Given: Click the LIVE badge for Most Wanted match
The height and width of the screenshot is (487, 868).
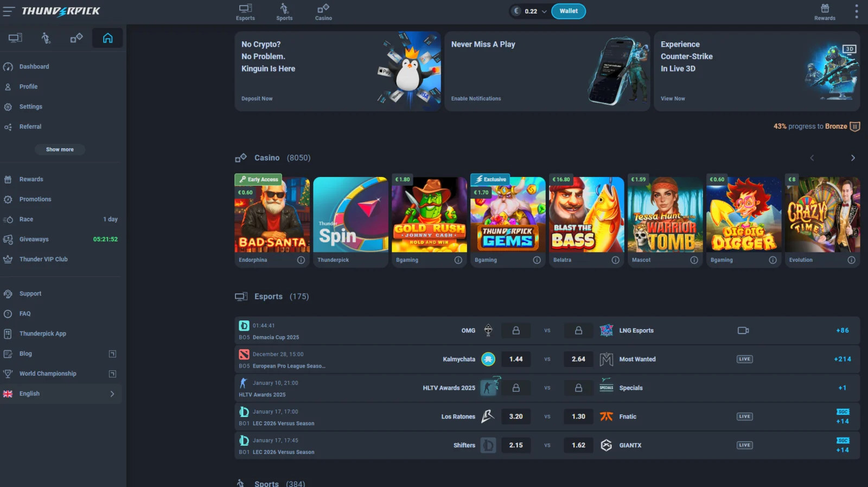Looking at the screenshot, I should click(744, 359).
